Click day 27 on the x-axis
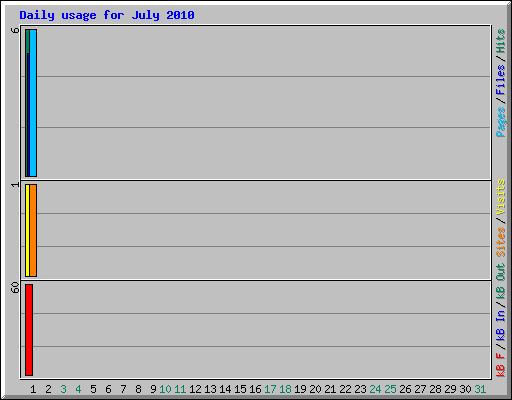The height and width of the screenshot is (400, 512). click(x=420, y=389)
